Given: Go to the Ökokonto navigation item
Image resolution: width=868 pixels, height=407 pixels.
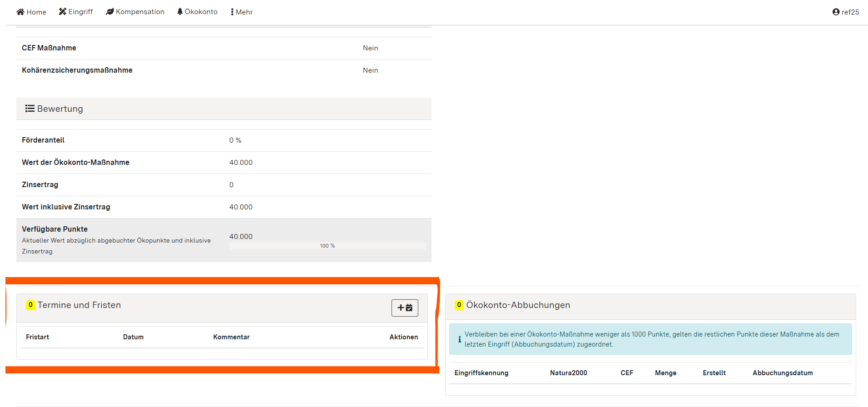Looking at the screenshot, I should tap(198, 12).
